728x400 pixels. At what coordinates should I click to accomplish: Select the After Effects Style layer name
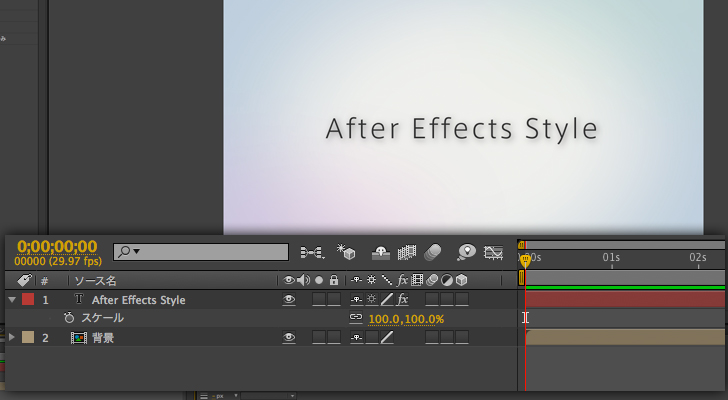[x=138, y=300]
